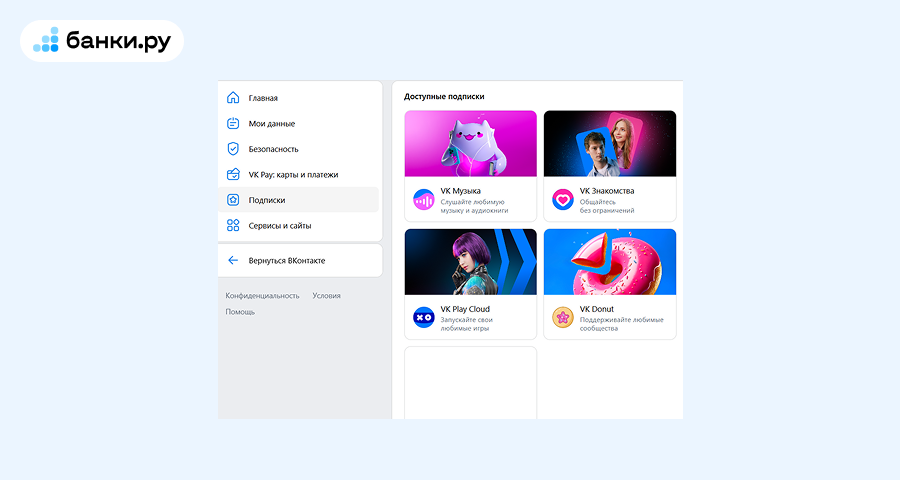Click the VK Знакомства heart icon

[x=562, y=200]
